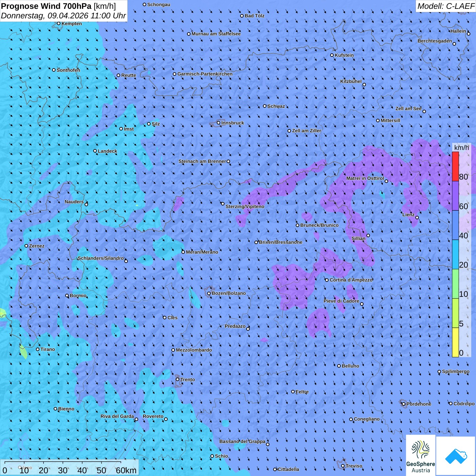The width and height of the screenshot is (476, 476).
Task: Click the Zernez city marker
Action: coord(27,246)
